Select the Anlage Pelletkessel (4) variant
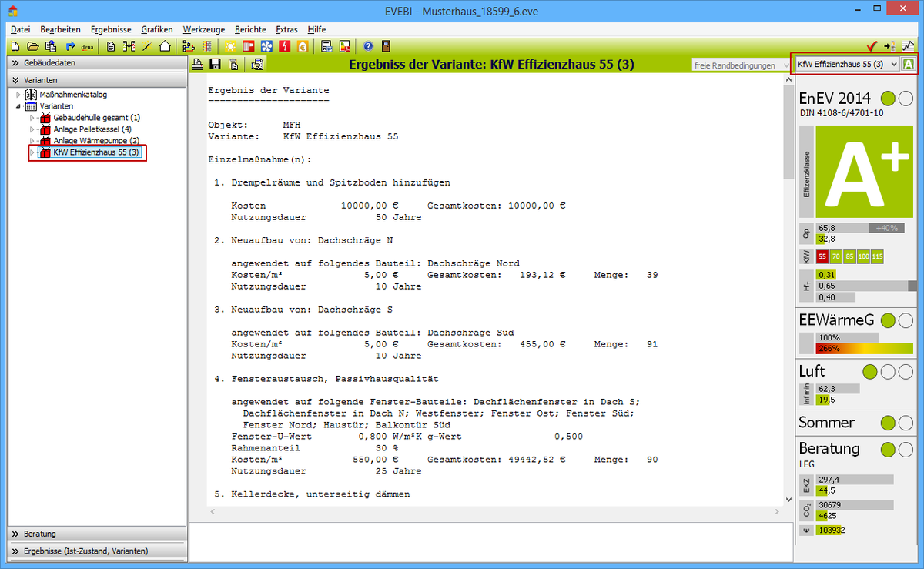The width and height of the screenshot is (924, 569). [x=92, y=129]
